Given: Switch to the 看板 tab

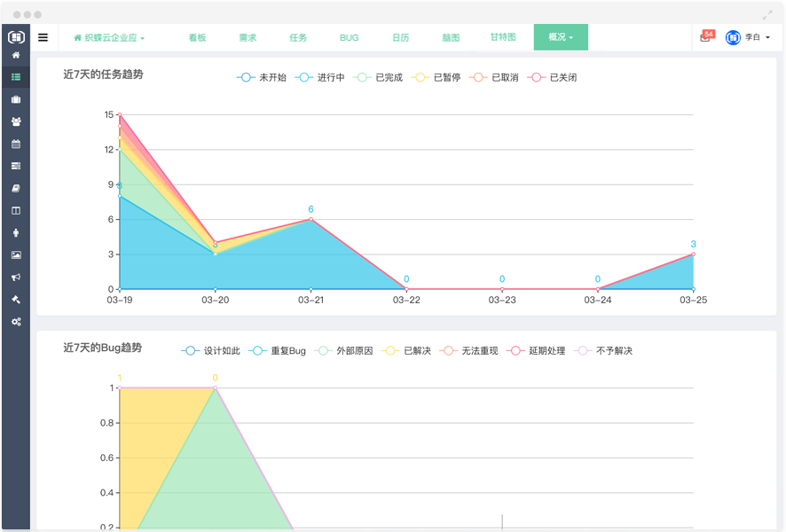Looking at the screenshot, I should [197, 38].
